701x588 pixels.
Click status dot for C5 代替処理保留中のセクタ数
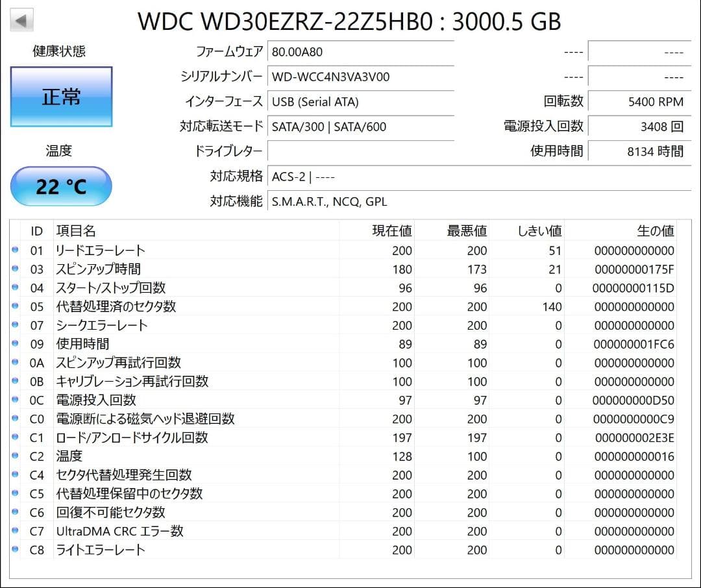[x=15, y=493]
